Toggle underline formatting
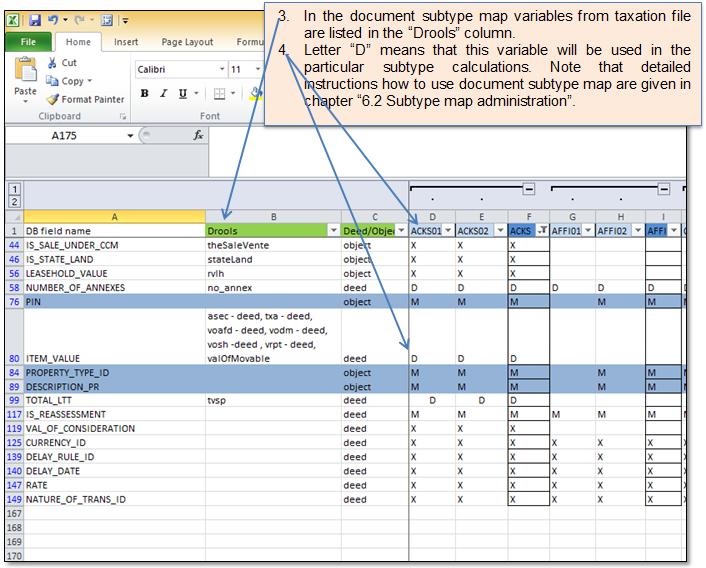This screenshot has width=706, height=568. [180, 94]
